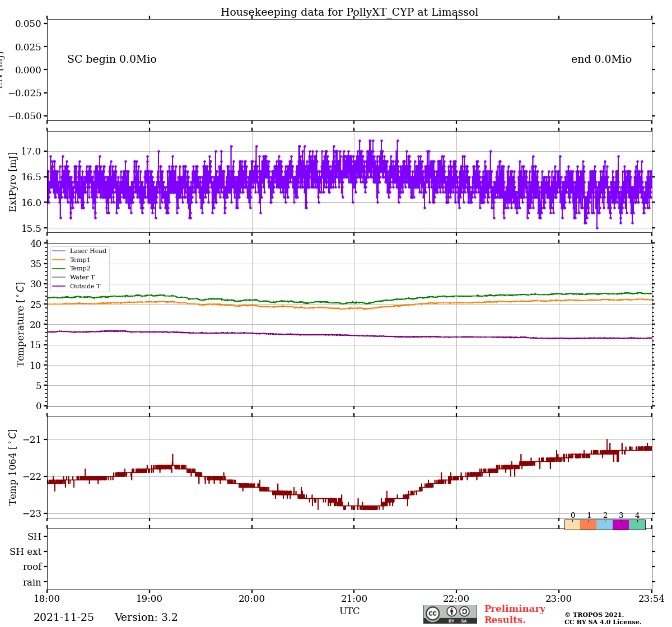Click the Temperature [°C] axis label
Viewport: 672px width, 627px height.
pyautogui.click(x=21, y=324)
